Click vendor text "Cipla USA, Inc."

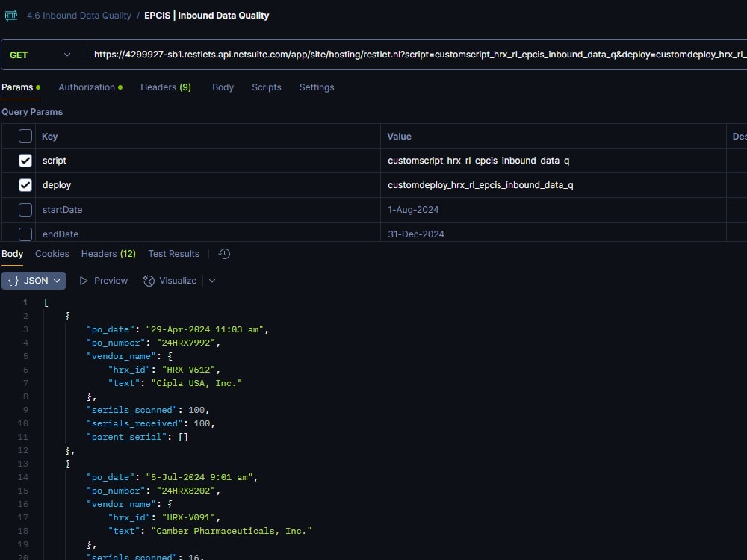(x=196, y=383)
